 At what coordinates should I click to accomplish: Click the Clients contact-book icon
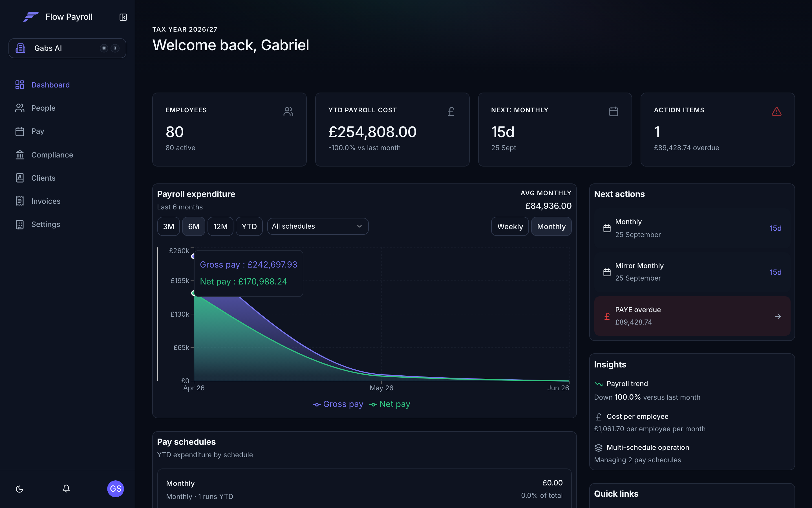[x=20, y=178]
